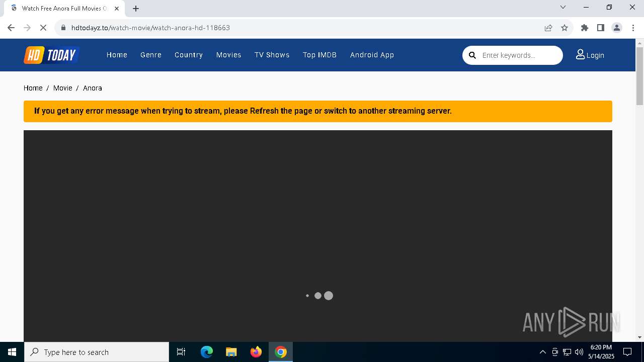Open the Windows Start menu
Screen dimensions: 644x362
point(12,352)
